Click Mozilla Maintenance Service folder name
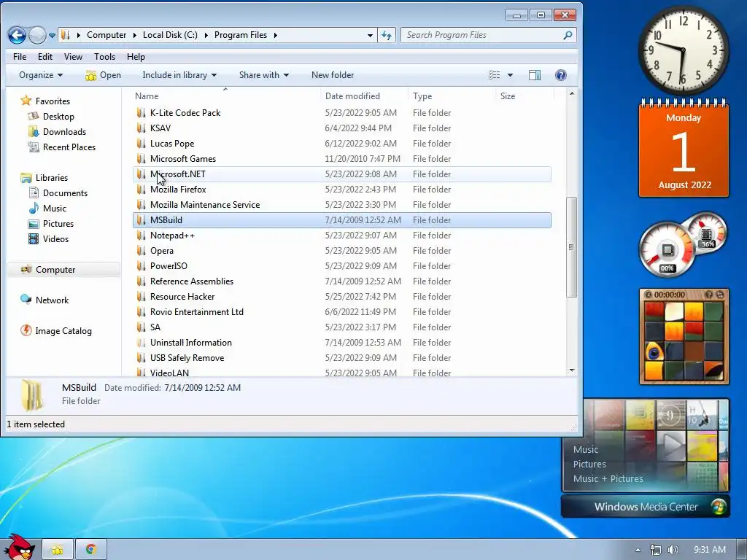Screen dimensions: 747x560 coord(205,205)
